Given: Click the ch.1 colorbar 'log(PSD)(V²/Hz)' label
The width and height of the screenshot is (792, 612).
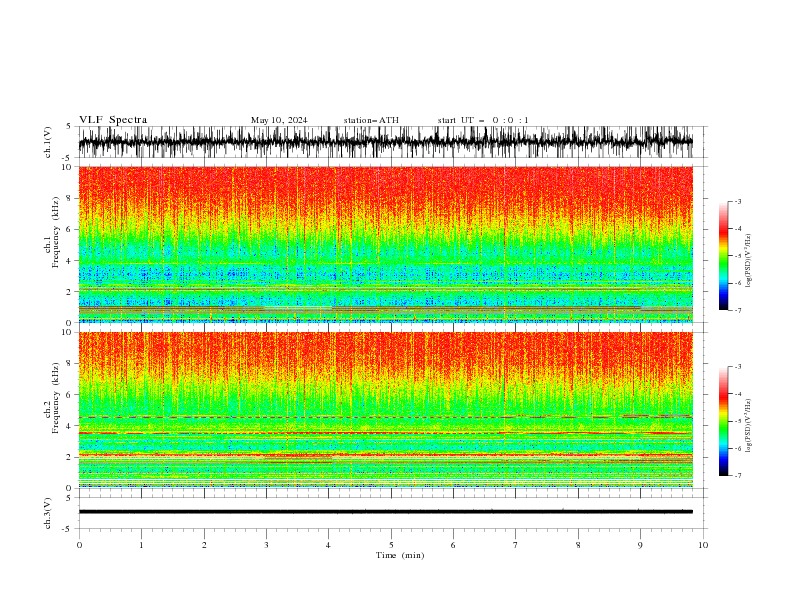Looking at the screenshot, I should tap(749, 261).
